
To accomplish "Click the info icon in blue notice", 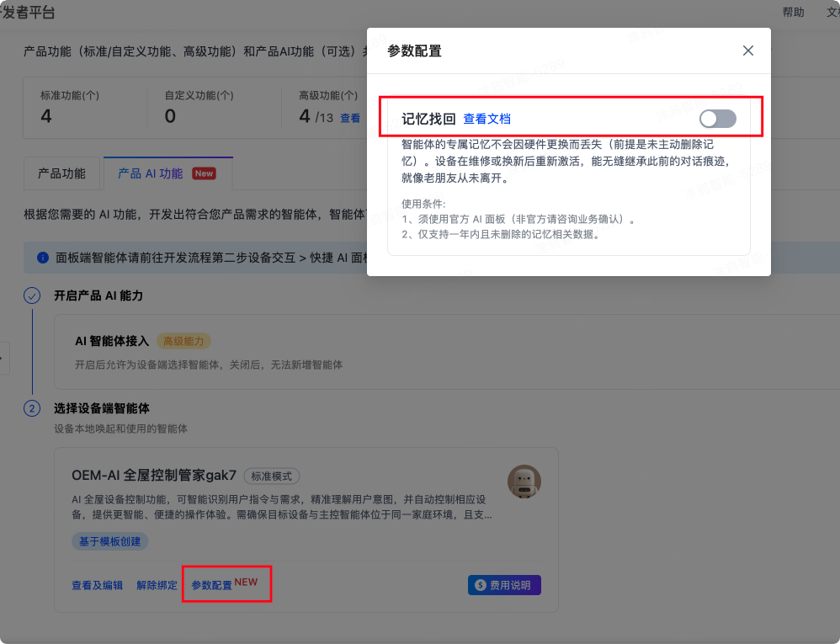I will point(43,258).
